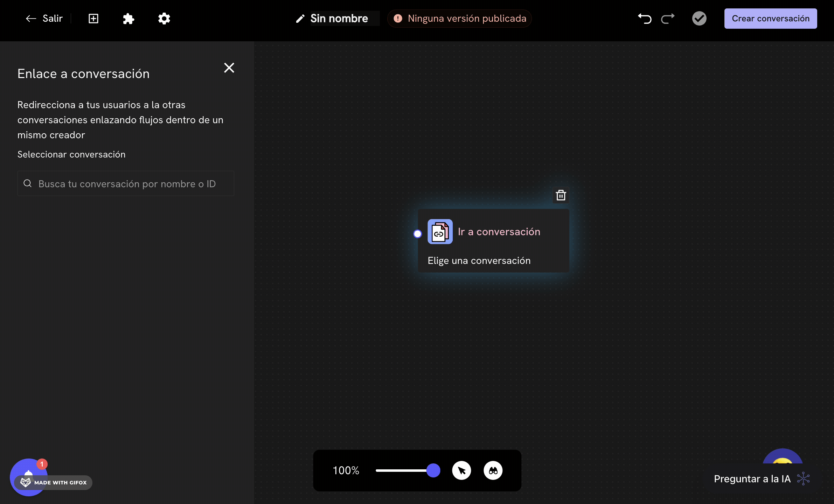Click Ninguna versión publicada status badge
This screenshot has width=834, height=504.
(459, 19)
